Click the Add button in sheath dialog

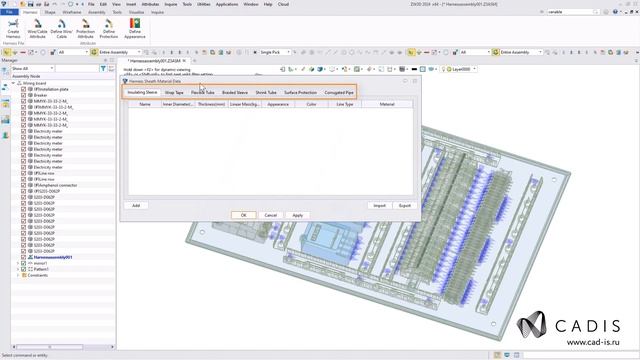[x=136, y=206]
